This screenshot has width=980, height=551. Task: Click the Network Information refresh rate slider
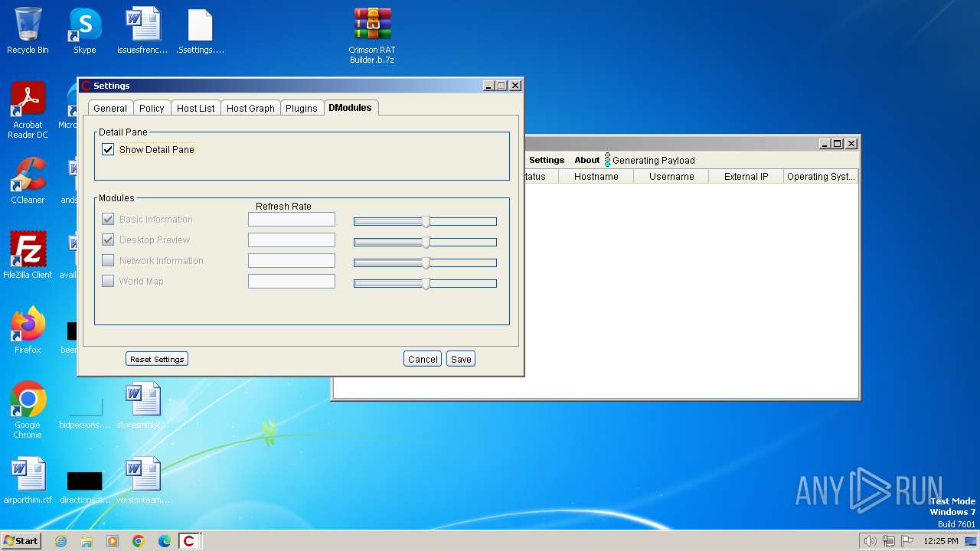point(425,262)
